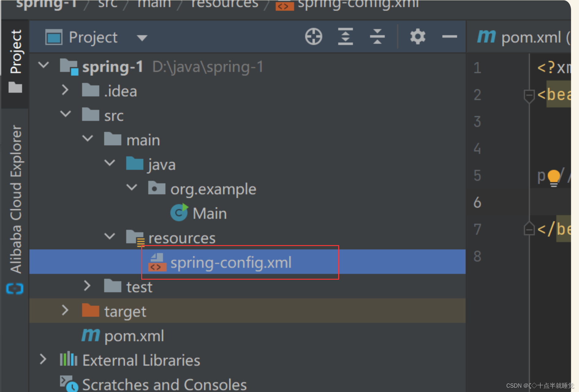Hide the Project tool window

tap(449, 37)
